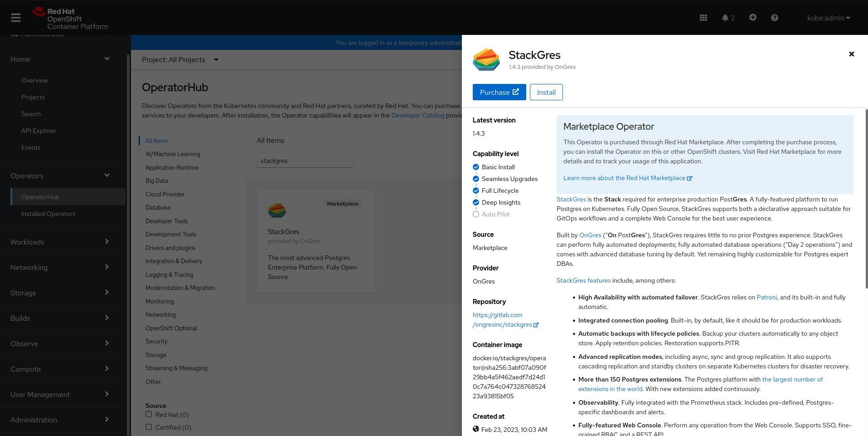Click the globe icon beside creation date
Screen dimensions: 868x436
tap(475, 429)
